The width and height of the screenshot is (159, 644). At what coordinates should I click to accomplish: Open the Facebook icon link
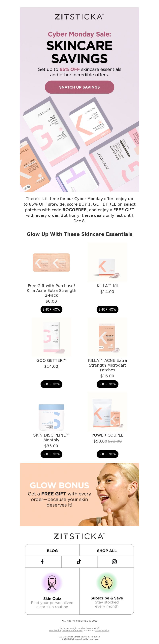click(42, 562)
